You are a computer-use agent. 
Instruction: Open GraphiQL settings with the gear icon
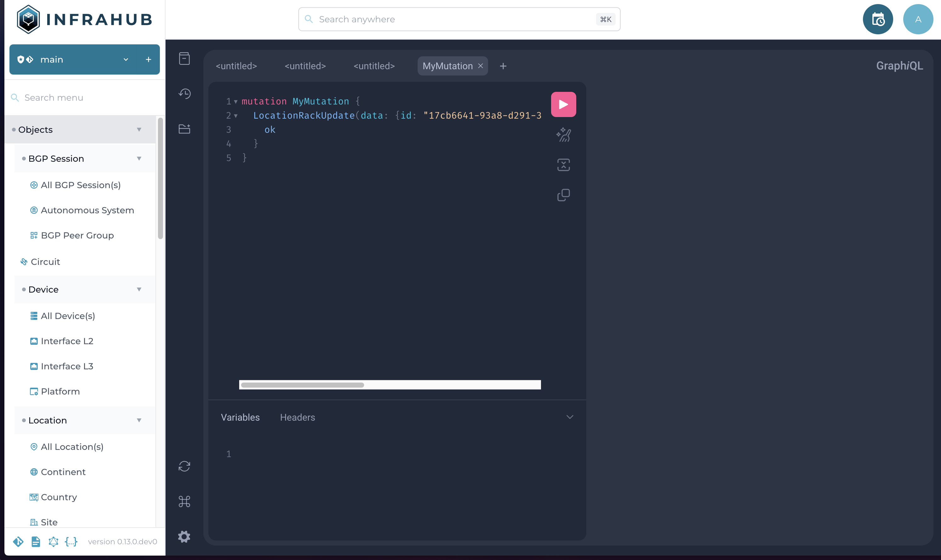click(184, 537)
